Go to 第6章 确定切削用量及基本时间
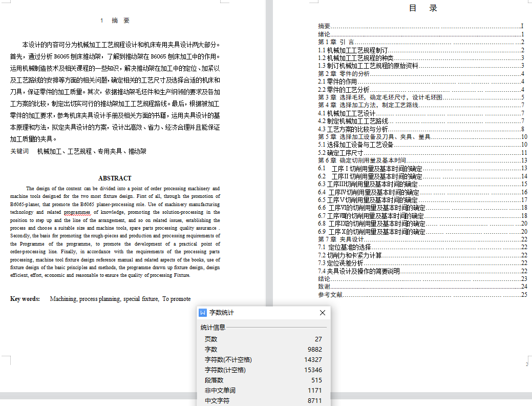The height and width of the screenshot is (406, 532). coord(422,160)
